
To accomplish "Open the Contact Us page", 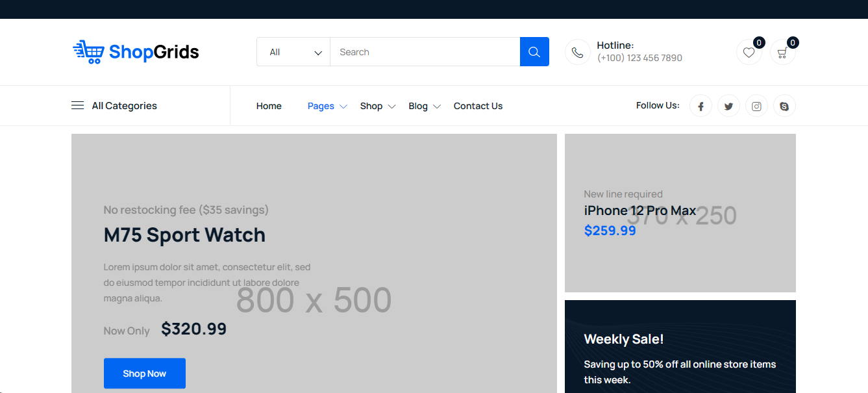I will [x=478, y=106].
